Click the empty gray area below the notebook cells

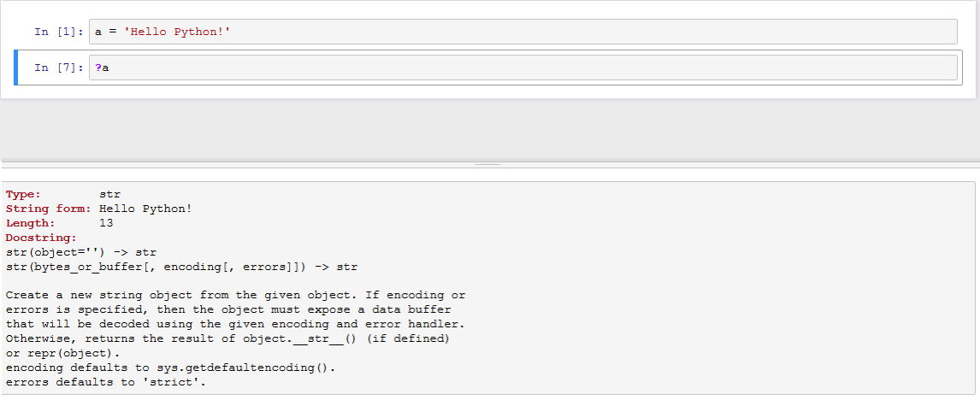click(490, 130)
